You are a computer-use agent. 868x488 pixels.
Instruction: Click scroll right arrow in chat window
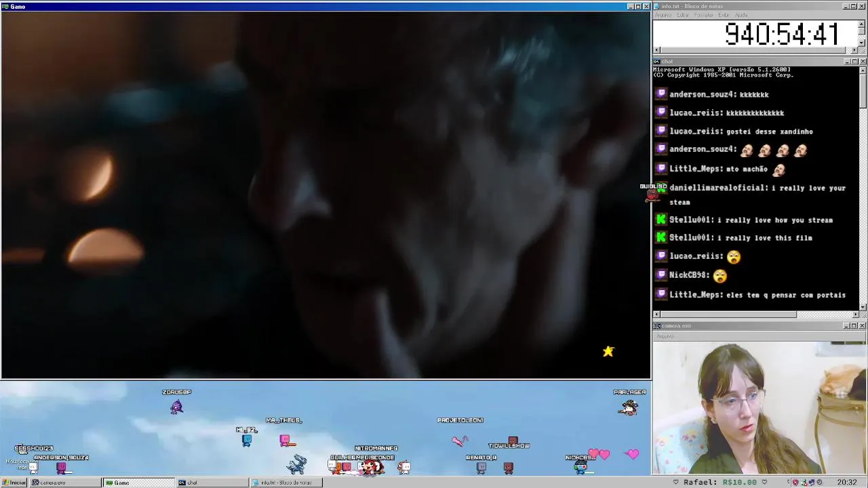(x=855, y=314)
